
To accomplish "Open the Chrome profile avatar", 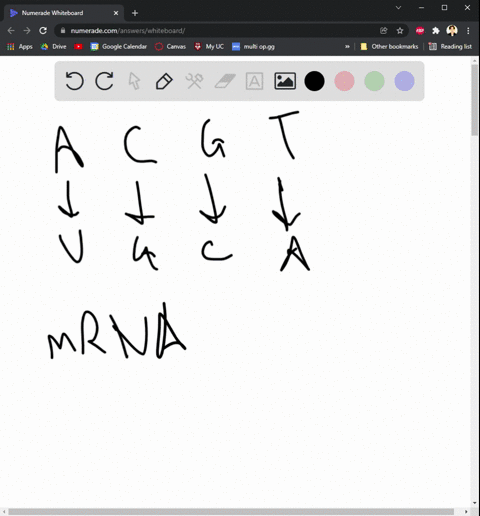I will click(x=452, y=31).
